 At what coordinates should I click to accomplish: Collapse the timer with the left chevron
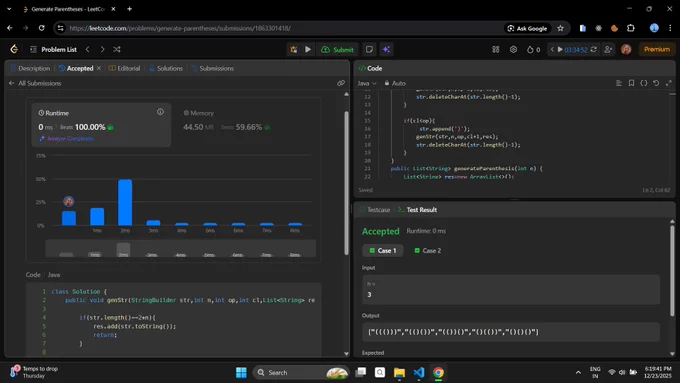pyautogui.click(x=552, y=49)
